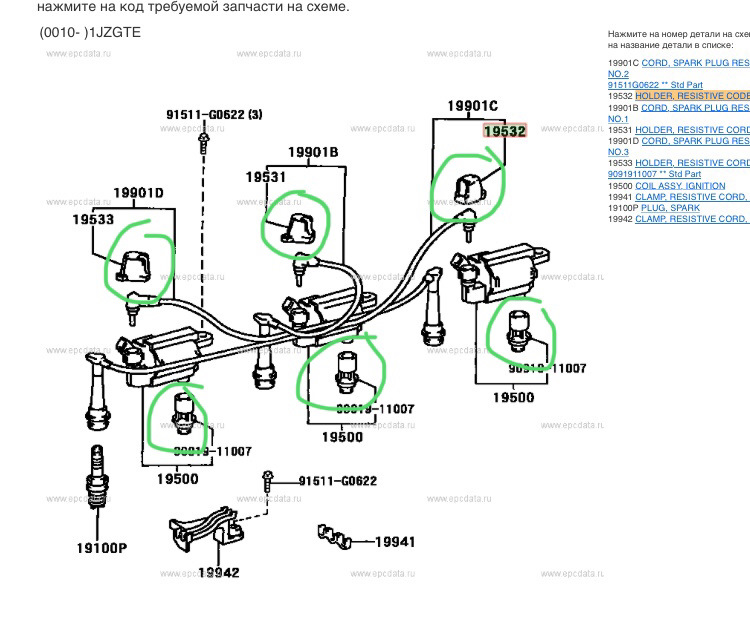Click the (0010- )1JZGTE engine heading
750x629 pixels.
pos(90,33)
